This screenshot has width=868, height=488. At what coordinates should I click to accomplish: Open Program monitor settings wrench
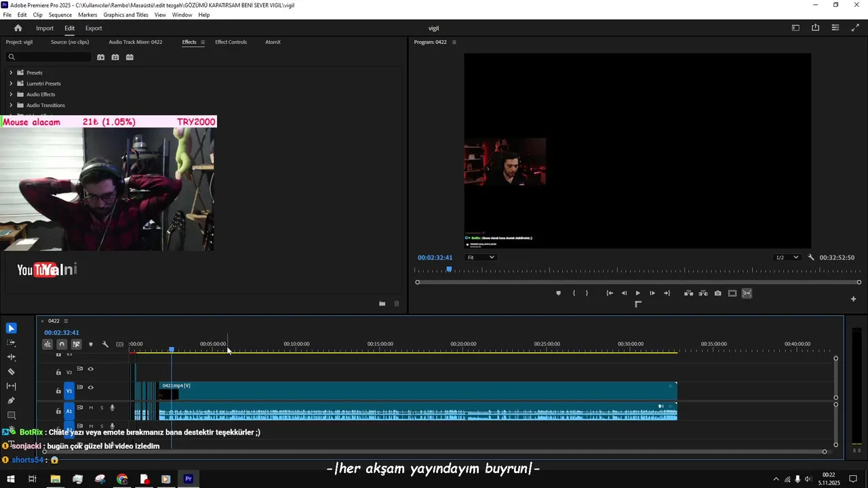[x=811, y=258]
